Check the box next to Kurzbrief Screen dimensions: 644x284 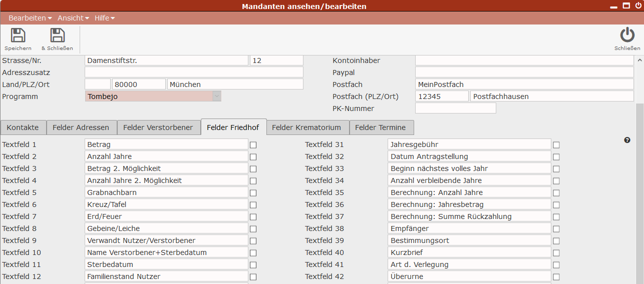[556, 253]
